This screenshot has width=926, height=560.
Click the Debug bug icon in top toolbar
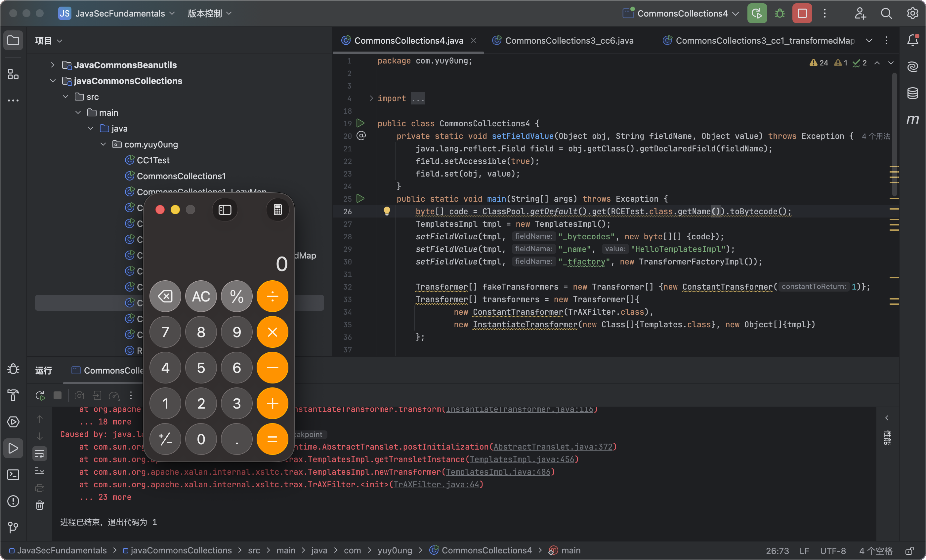[780, 14]
